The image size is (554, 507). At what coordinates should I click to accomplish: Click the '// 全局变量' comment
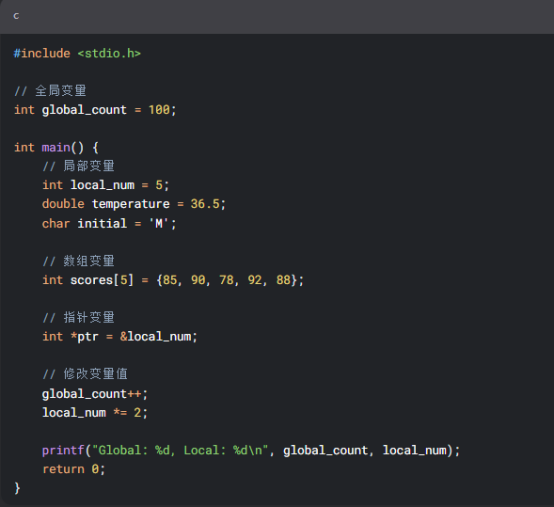click(x=50, y=91)
